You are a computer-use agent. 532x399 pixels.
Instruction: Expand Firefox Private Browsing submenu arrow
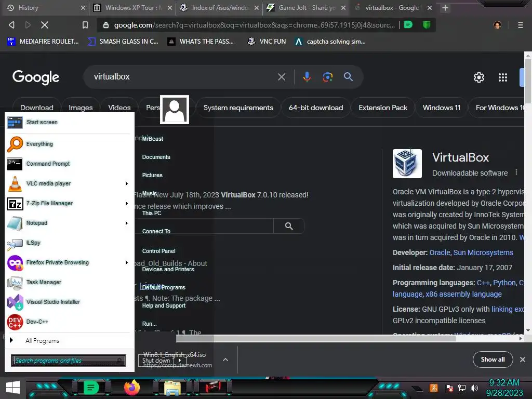pyautogui.click(x=127, y=262)
